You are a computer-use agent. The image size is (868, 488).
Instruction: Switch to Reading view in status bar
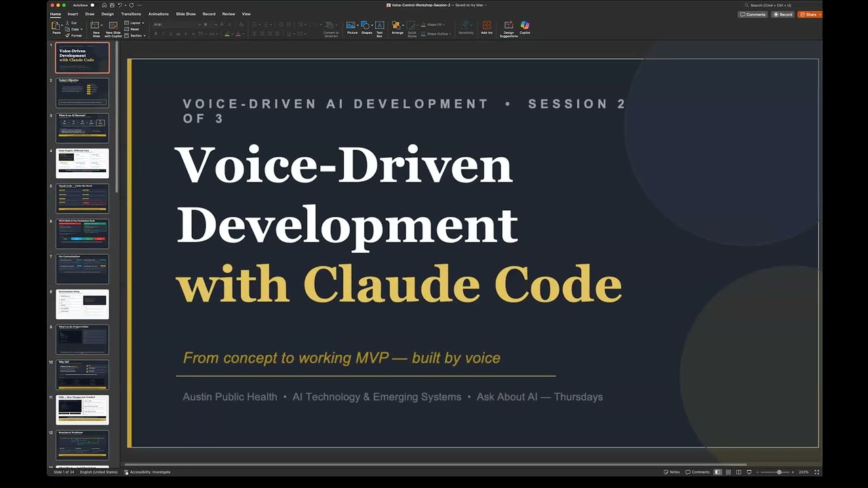coord(738,472)
